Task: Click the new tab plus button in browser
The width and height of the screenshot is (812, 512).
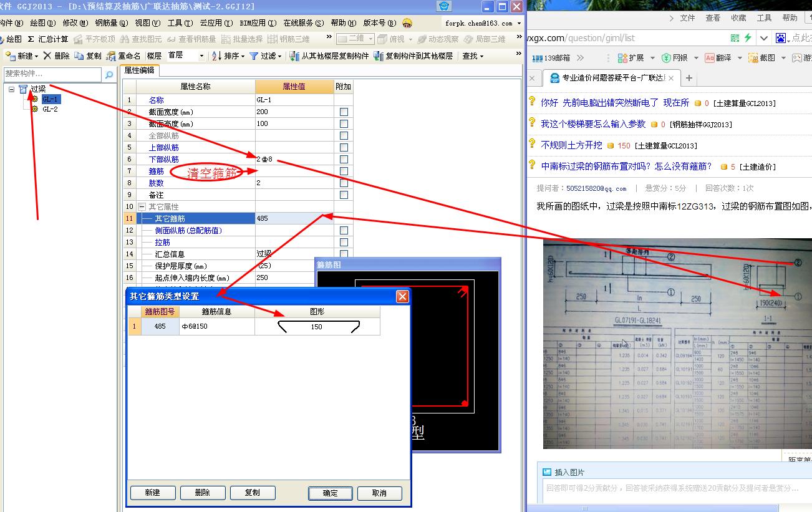Action: point(689,78)
